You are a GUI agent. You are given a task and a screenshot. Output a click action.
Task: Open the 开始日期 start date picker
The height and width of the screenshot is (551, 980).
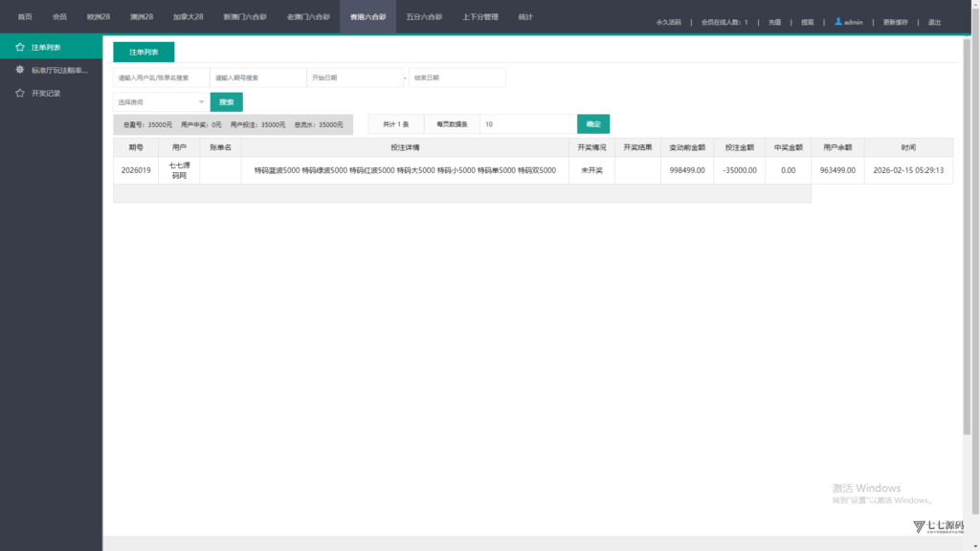point(354,77)
